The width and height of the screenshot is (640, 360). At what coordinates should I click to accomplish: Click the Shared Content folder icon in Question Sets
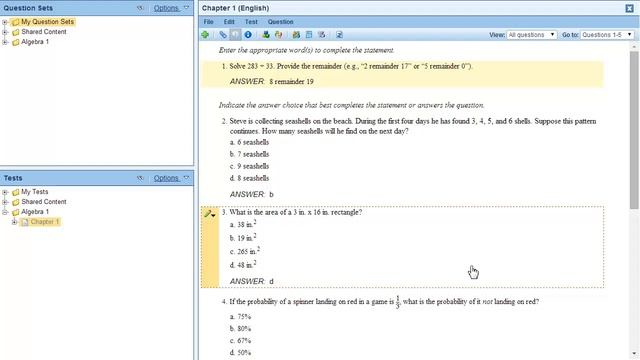tap(16, 32)
